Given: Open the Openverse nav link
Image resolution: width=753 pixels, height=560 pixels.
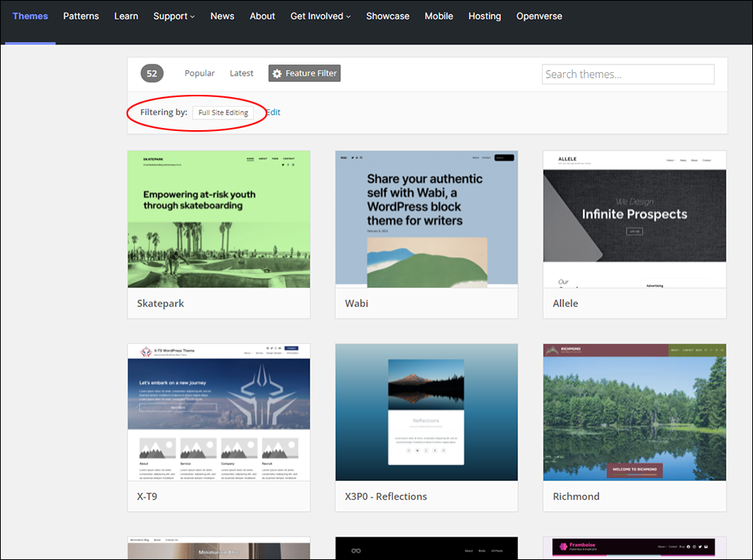Looking at the screenshot, I should [x=539, y=17].
